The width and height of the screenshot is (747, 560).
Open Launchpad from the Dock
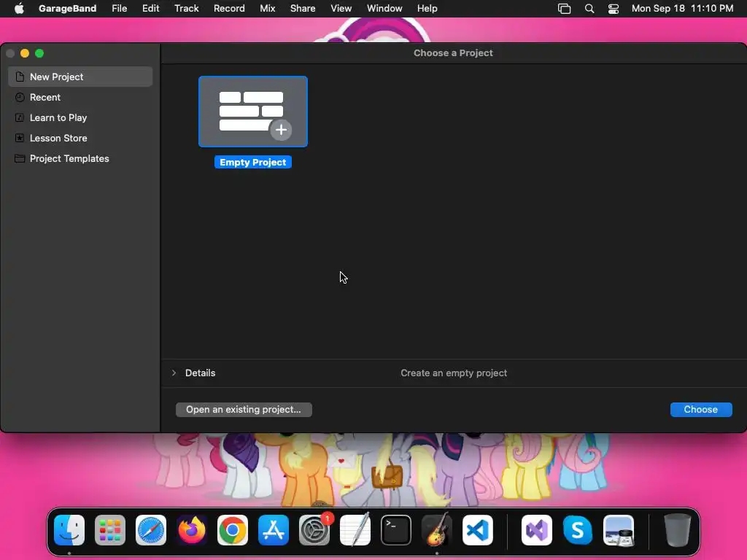(110, 530)
